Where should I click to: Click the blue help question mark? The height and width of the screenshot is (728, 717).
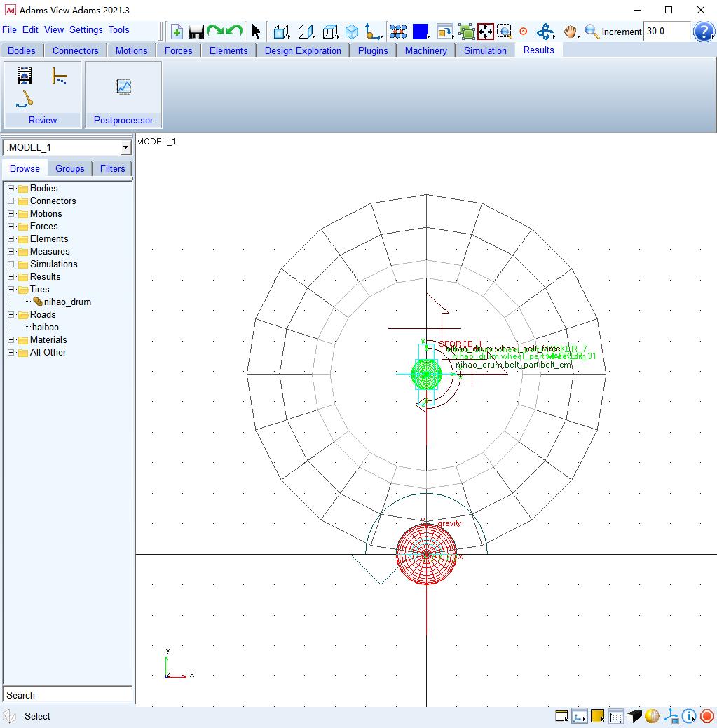click(x=703, y=32)
